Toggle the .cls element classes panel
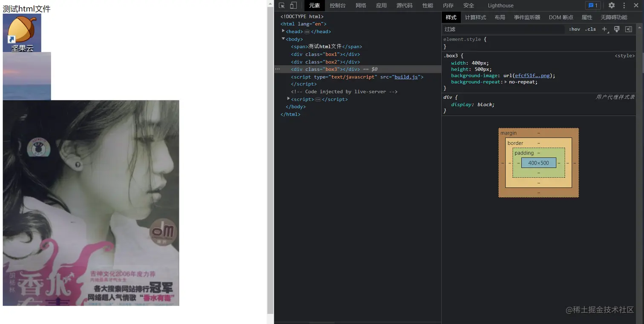644x324 pixels. pos(590,29)
